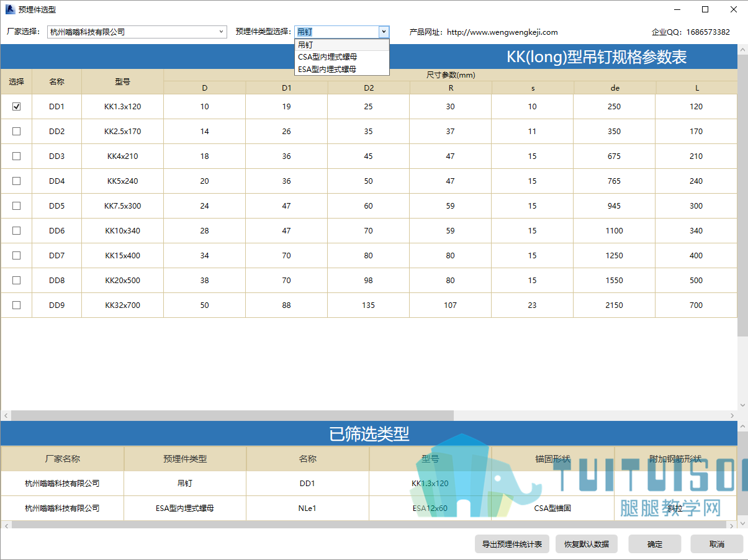Check the DD3 row checkbox
This screenshot has height=560, width=748.
click(x=17, y=156)
